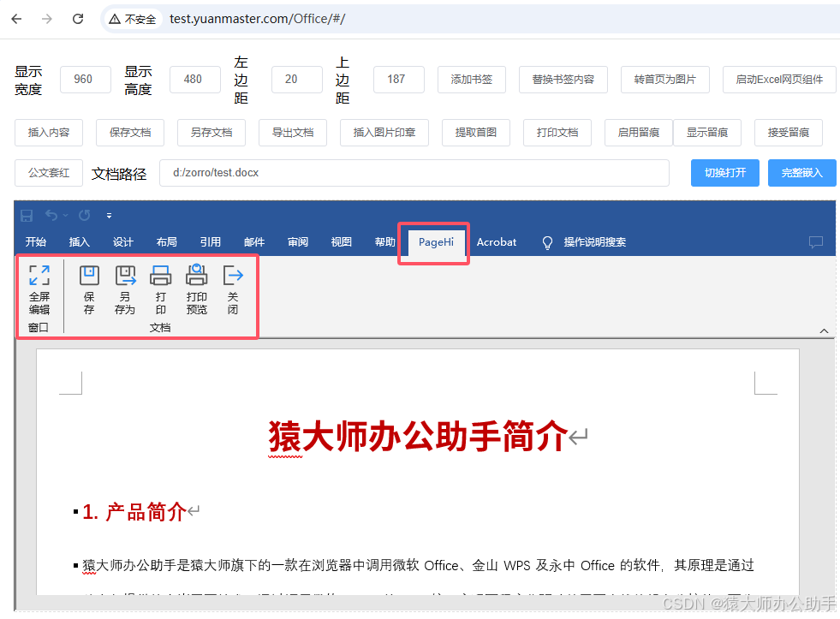Click the 文档路径 input field

pyautogui.click(x=414, y=173)
